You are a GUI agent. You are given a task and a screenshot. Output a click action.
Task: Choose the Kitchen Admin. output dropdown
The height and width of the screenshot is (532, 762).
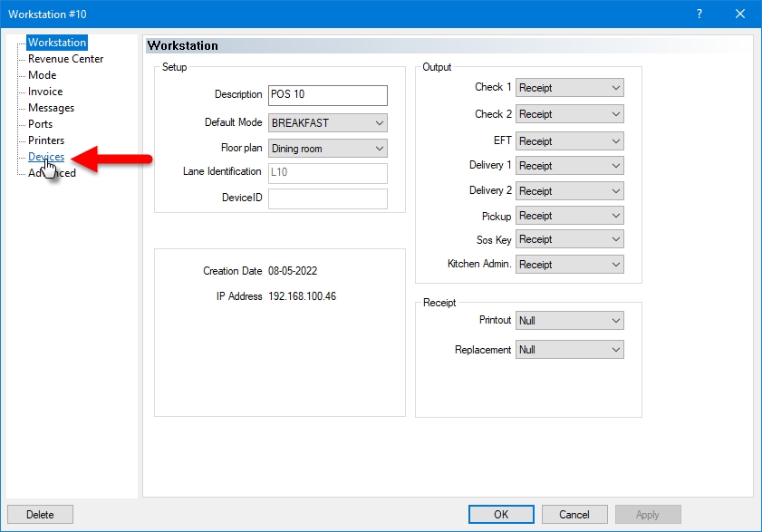569,265
